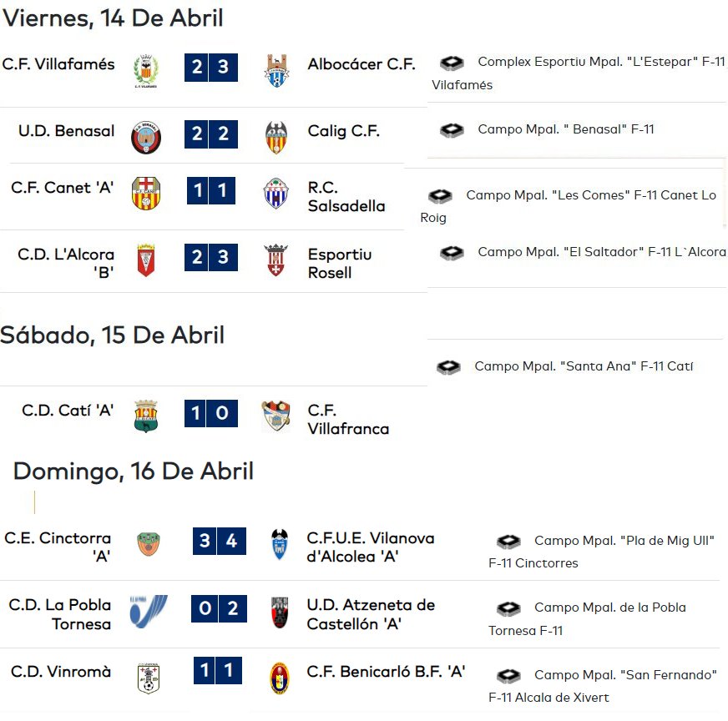Click the U.D. Benasal round crest
Image resolution: width=728 pixels, height=721 pixels.
[146, 138]
